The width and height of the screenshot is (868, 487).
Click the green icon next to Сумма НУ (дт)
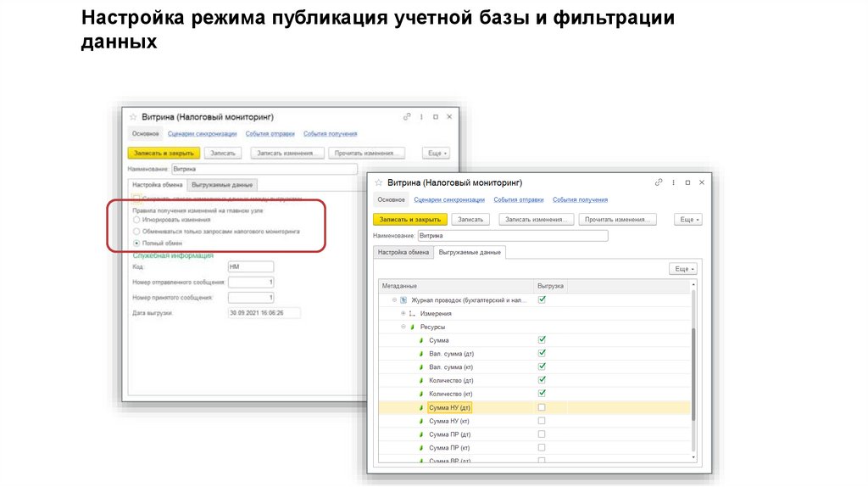(x=421, y=408)
